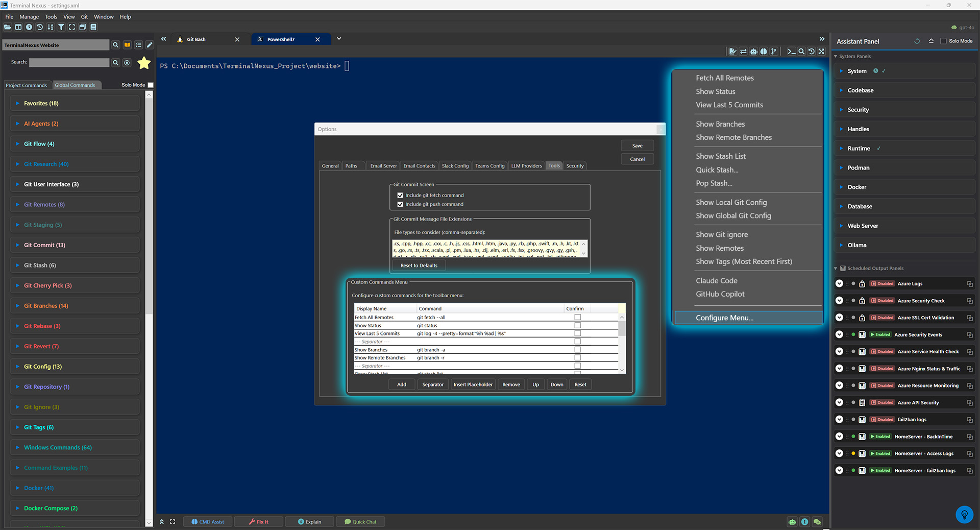
Task: Click the yellow star favorites icon
Action: [144, 63]
